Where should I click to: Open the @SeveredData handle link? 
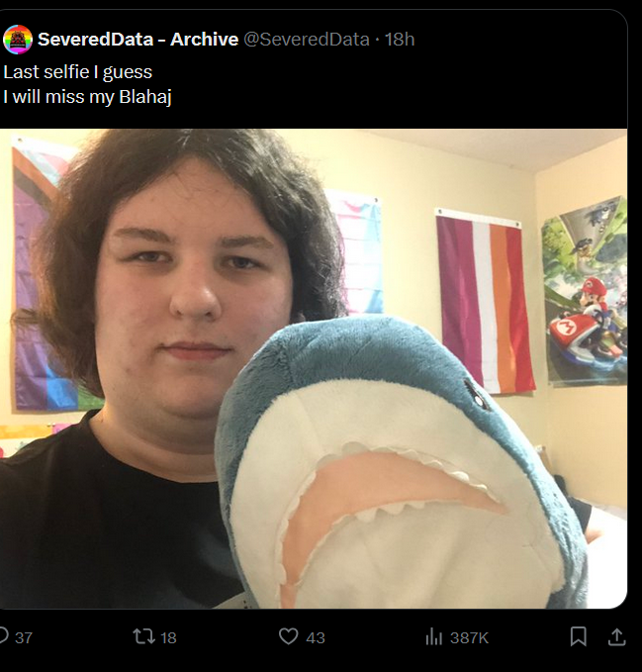[307, 40]
